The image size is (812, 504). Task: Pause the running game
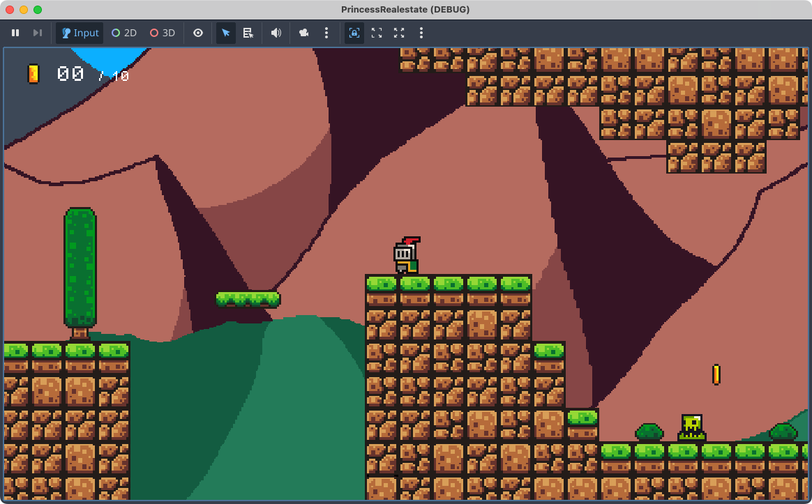(x=15, y=33)
